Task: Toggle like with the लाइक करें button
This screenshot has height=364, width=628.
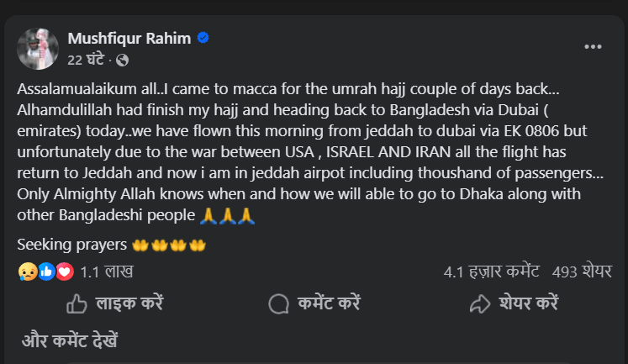Action: (x=114, y=303)
